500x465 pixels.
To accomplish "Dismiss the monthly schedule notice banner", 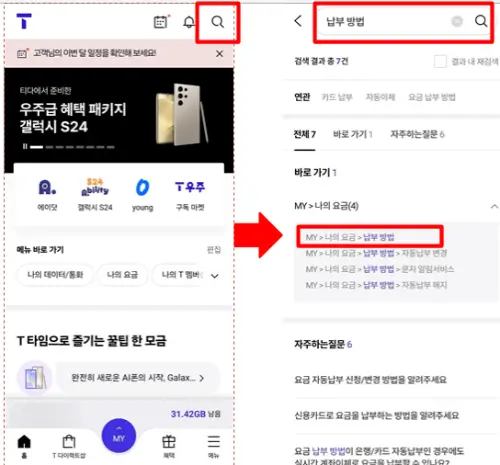I will [x=219, y=54].
